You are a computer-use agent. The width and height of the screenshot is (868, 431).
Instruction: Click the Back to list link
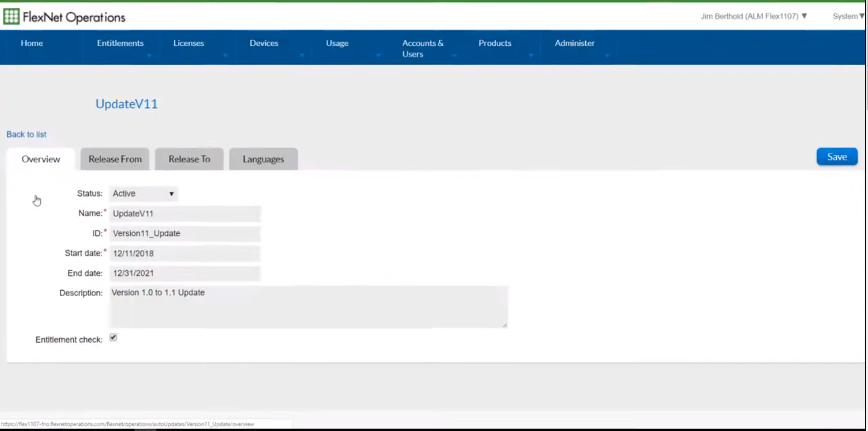pos(26,134)
